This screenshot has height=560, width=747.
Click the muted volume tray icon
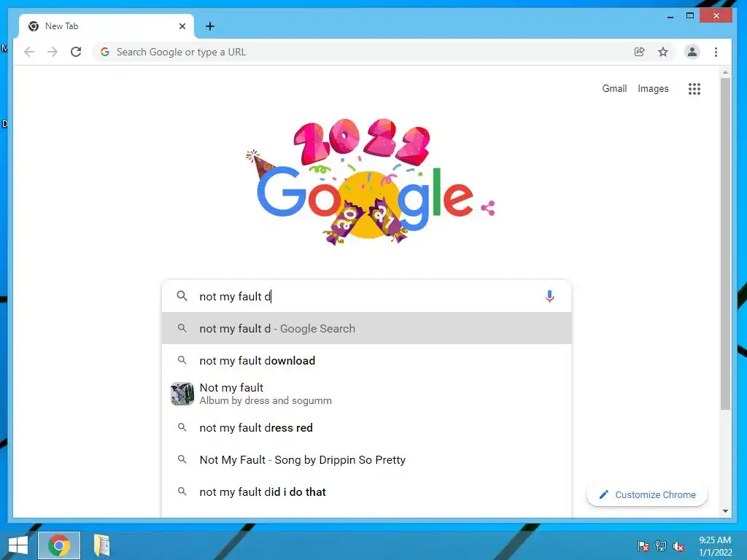click(x=678, y=546)
